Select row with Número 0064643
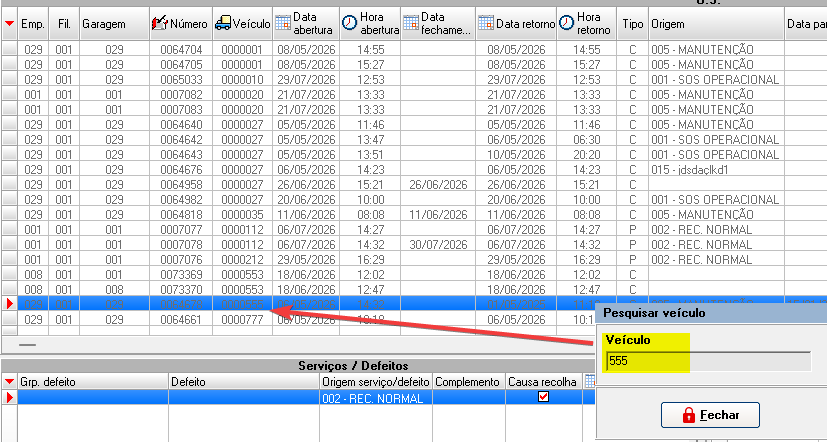 click(414, 155)
